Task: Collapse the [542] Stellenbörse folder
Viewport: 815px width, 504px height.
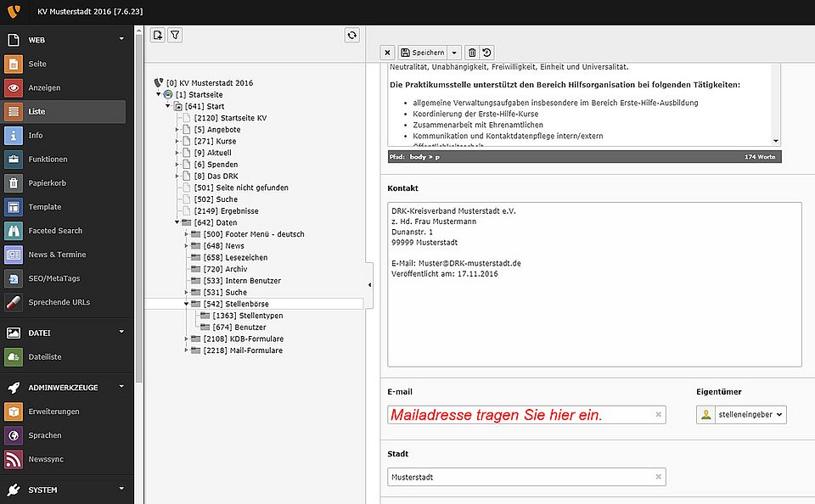Action: [186, 304]
